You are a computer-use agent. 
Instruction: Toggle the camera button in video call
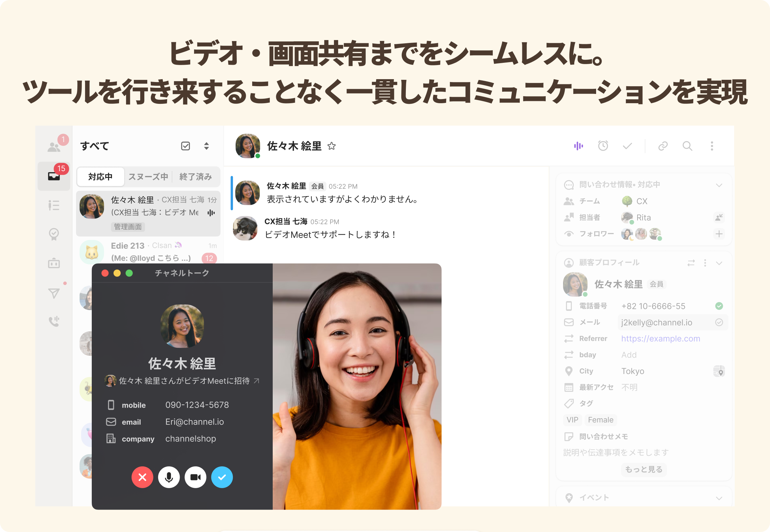(x=195, y=477)
